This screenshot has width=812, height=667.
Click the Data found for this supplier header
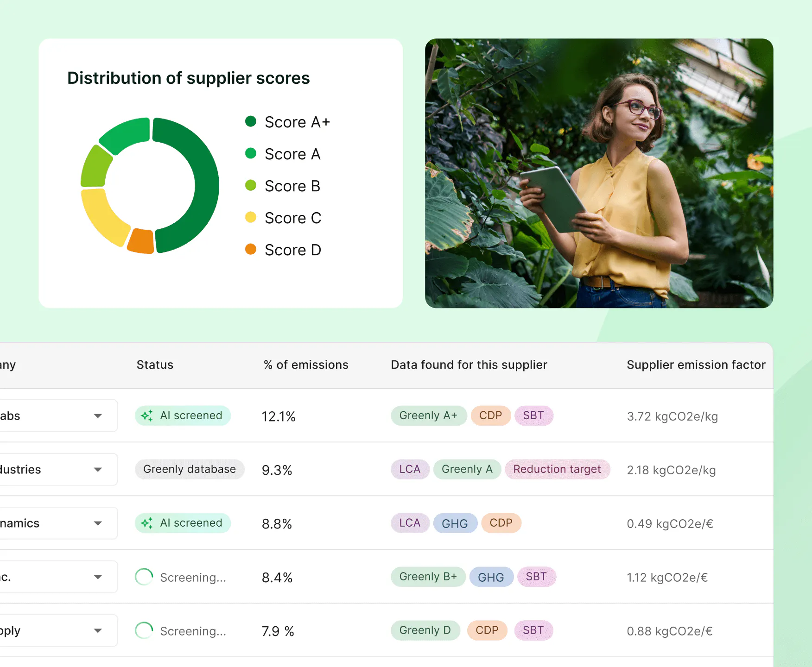469,365
